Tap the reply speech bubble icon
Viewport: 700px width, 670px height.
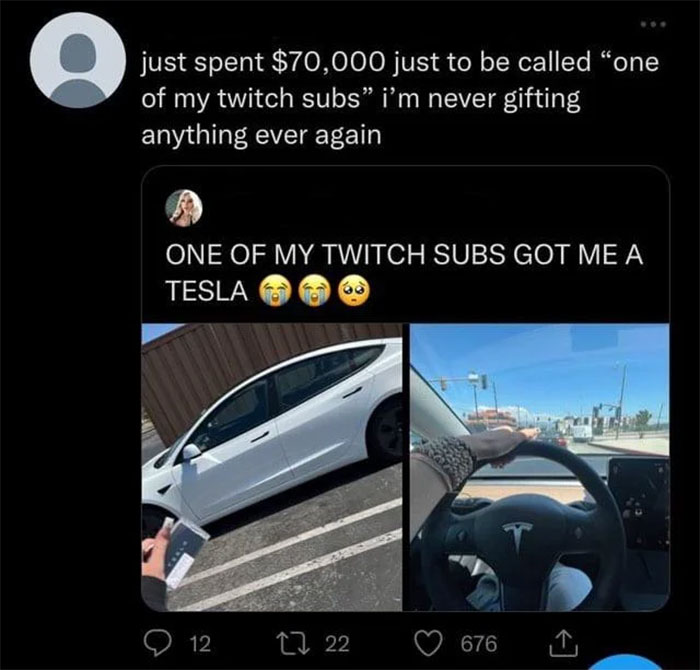[155, 644]
